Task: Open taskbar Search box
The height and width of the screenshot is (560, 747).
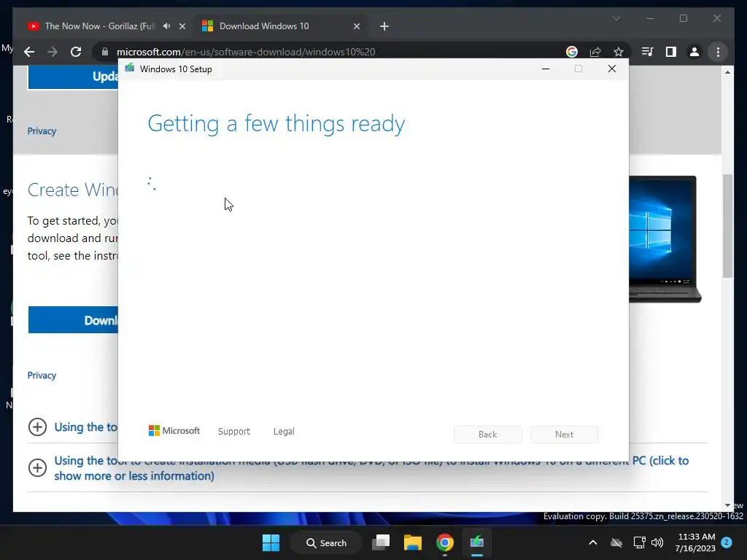Action: pos(326,542)
